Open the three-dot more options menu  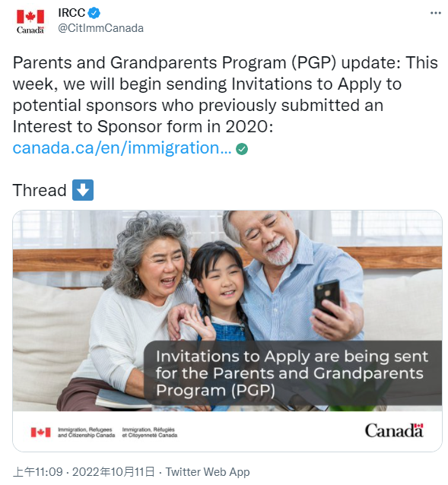pos(436,13)
